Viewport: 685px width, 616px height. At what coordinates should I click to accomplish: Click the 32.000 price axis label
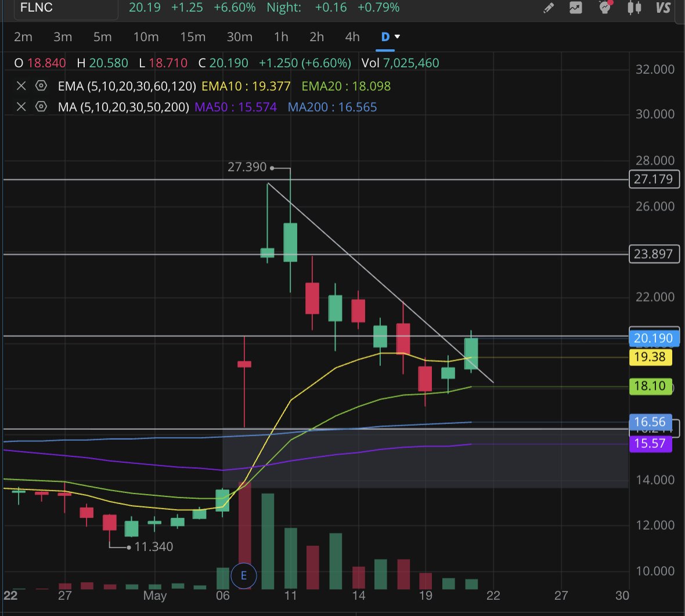click(654, 69)
